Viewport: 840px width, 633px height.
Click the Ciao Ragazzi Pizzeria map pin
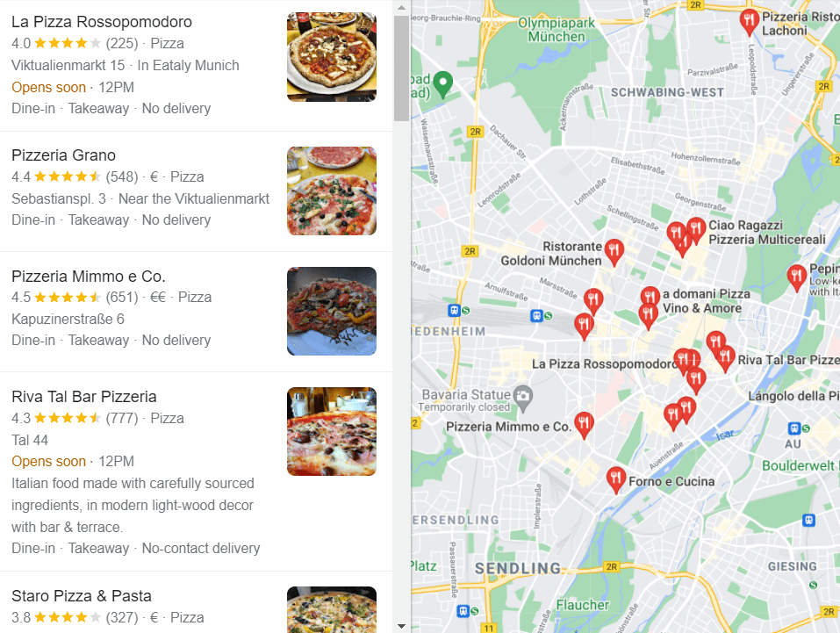click(696, 230)
